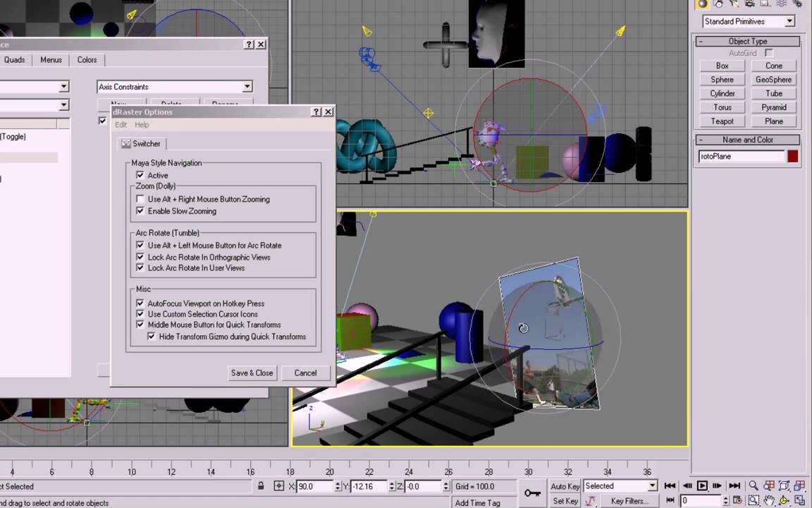Enable Use Alt + Right Mouse Button Zooming
Image resolution: width=812 pixels, height=508 pixels.
tap(140, 199)
